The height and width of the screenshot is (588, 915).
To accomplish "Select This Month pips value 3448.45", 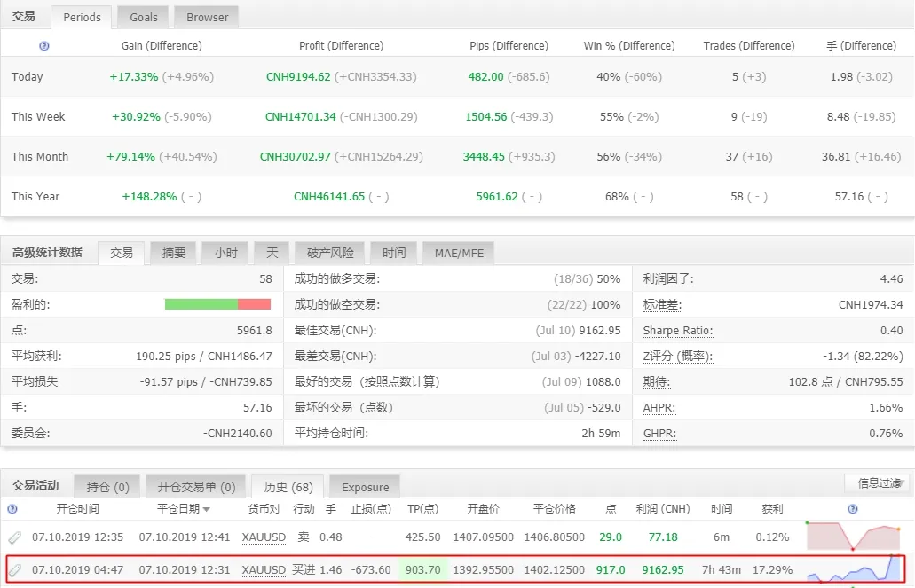I will (484, 157).
